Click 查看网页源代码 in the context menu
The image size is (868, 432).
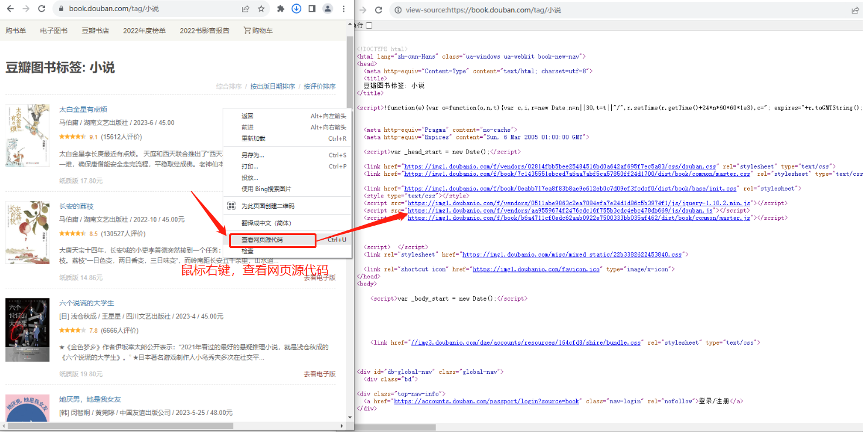pyautogui.click(x=263, y=240)
